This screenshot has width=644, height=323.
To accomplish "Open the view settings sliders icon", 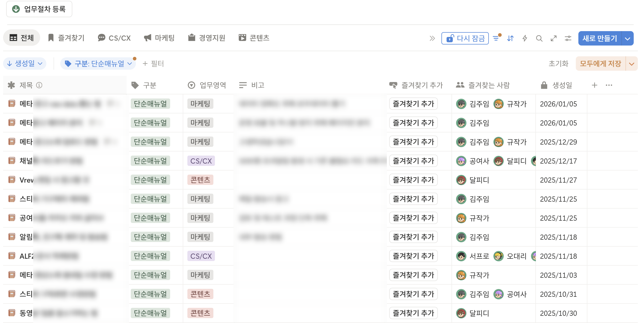I will coord(568,38).
